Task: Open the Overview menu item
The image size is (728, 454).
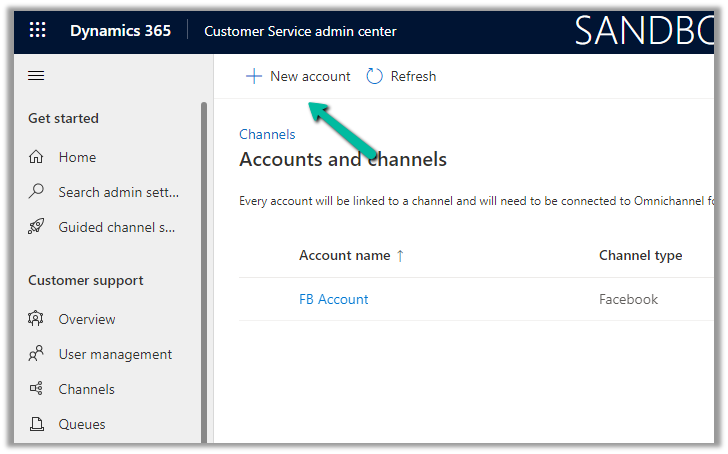Action: [87, 319]
